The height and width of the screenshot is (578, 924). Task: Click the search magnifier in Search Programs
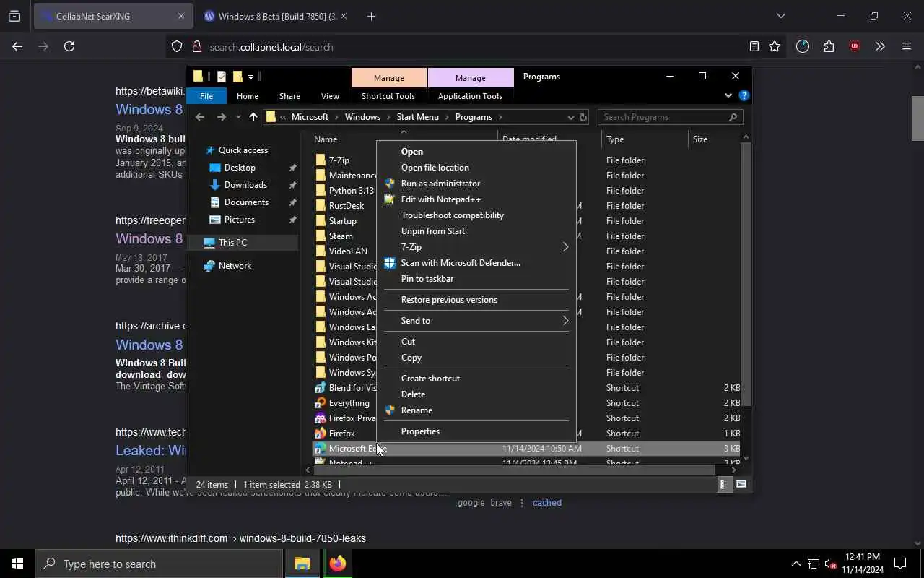pos(733,117)
